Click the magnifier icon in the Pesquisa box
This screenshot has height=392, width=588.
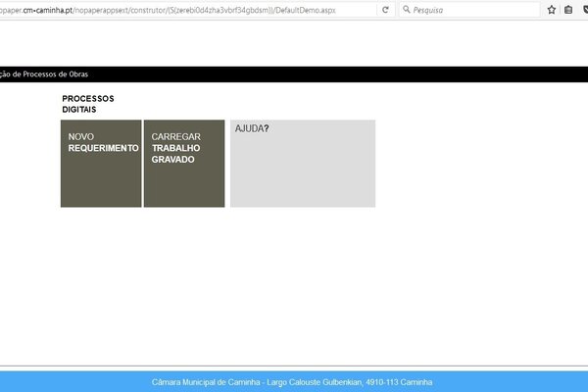tap(406, 9)
